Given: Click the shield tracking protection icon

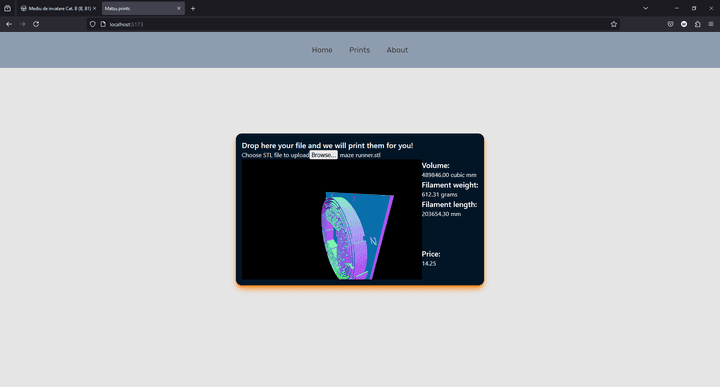Looking at the screenshot, I should click(92, 24).
